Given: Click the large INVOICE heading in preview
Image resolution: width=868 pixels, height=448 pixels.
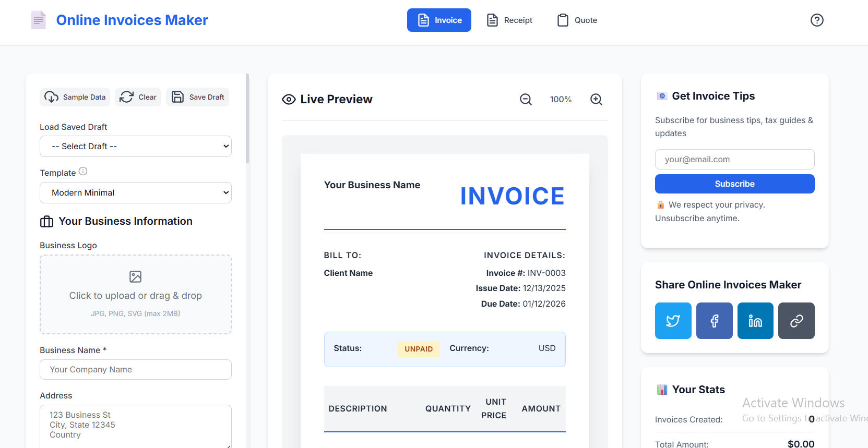Looking at the screenshot, I should point(512,196).
